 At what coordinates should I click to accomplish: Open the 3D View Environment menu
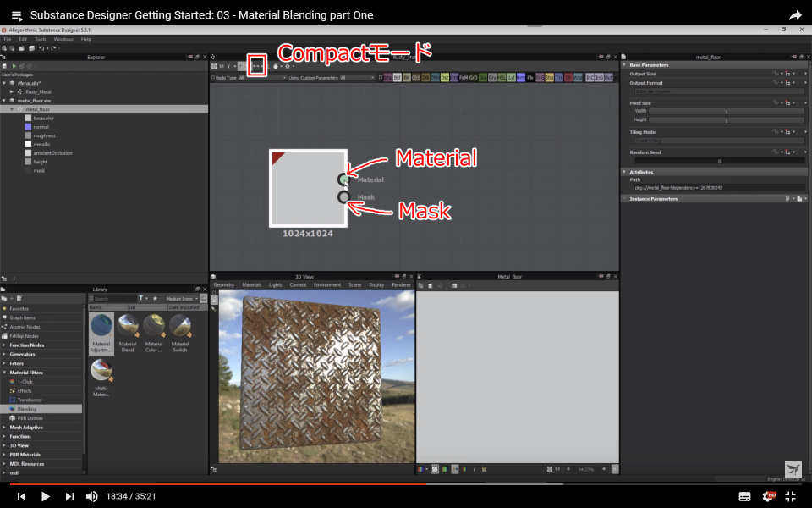coord(327,285)
